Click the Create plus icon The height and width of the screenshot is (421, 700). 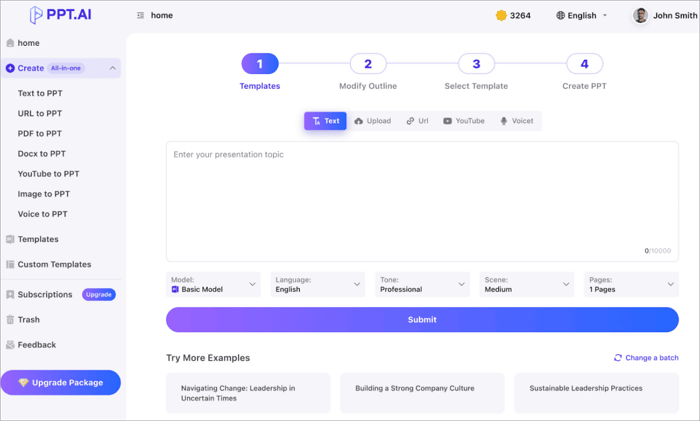10,68
